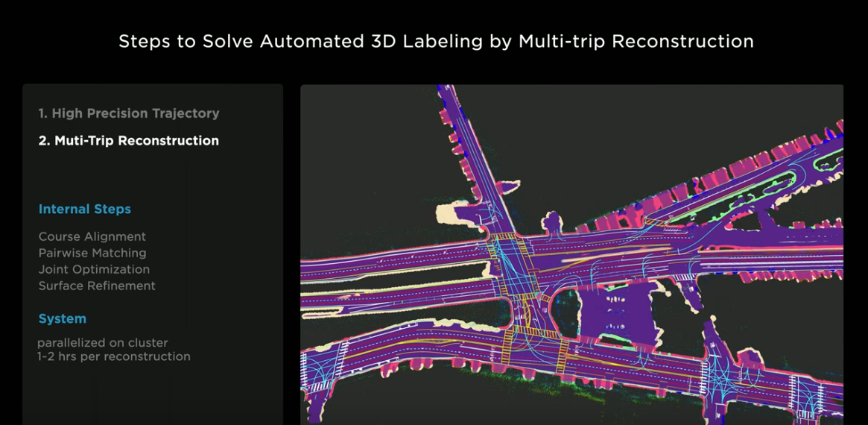This screenshot has width=868, height=425.
Task: Select step 2 Muti-Trip Reconstruction
Action: pyautogui.click(x=128, y=141)
